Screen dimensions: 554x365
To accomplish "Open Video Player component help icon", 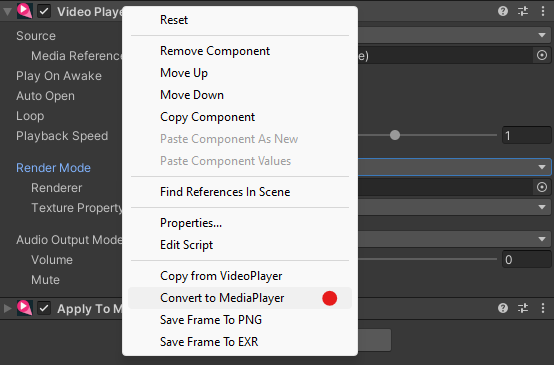I will [x=503, y=11].
